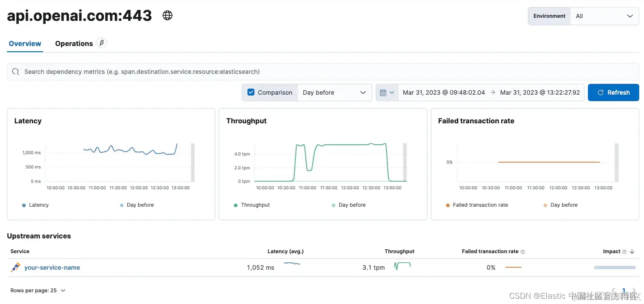Sort by Impact using the down arrow
Image resolution: width=644 pixels, height=304 pixels.
[x=632, y=251]
